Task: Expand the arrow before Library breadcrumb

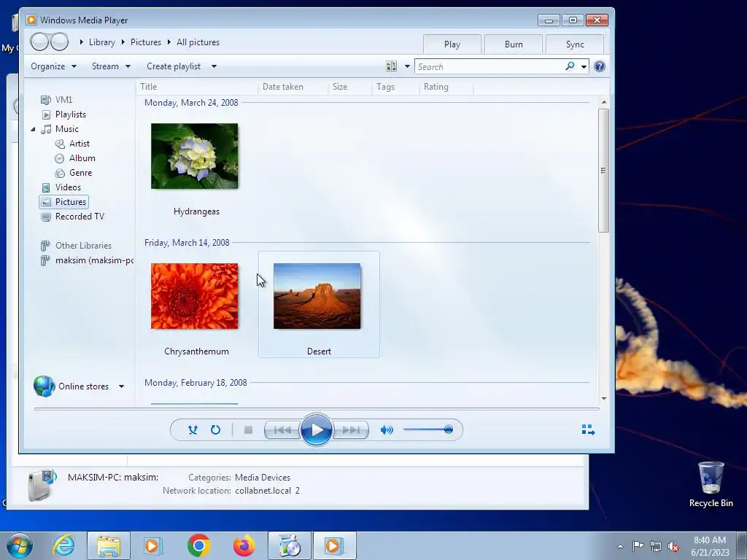Action: coord(82,42)
